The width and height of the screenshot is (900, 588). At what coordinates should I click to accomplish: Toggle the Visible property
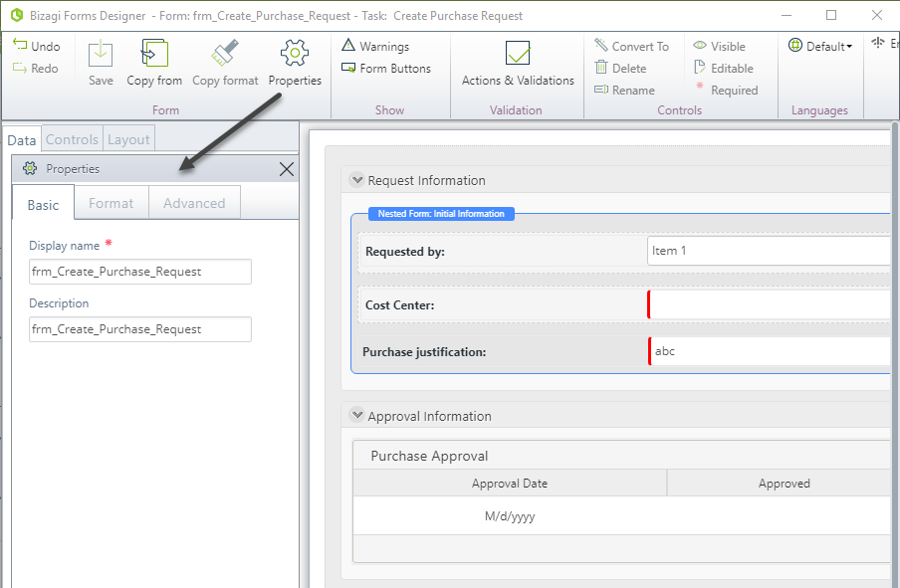click(719, 46)
